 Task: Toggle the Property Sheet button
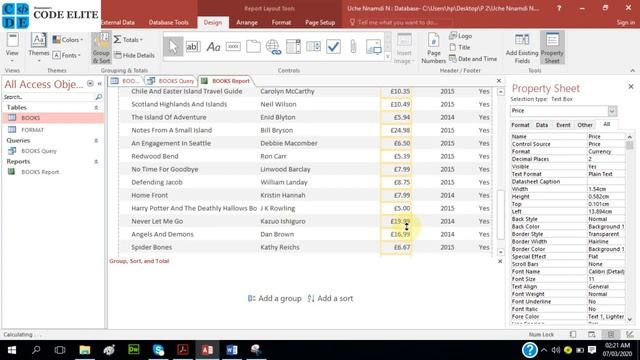pyautogui.click(x=552, y=48)
